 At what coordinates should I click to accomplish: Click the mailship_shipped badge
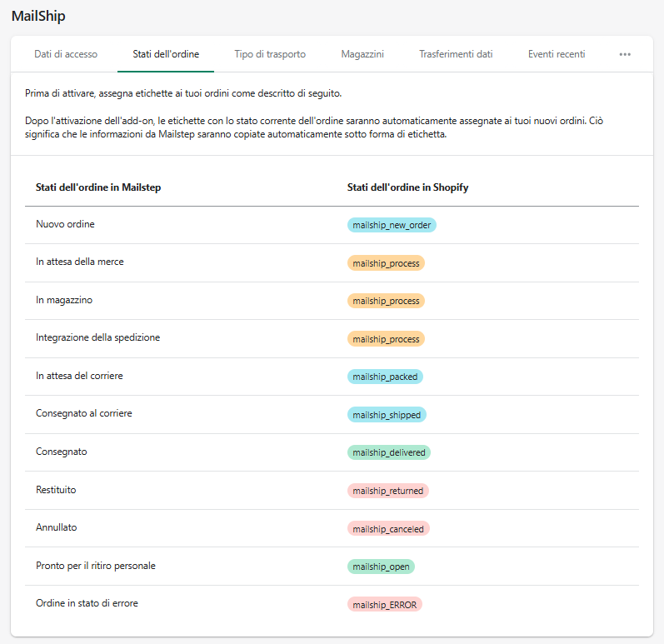[387, 415]
